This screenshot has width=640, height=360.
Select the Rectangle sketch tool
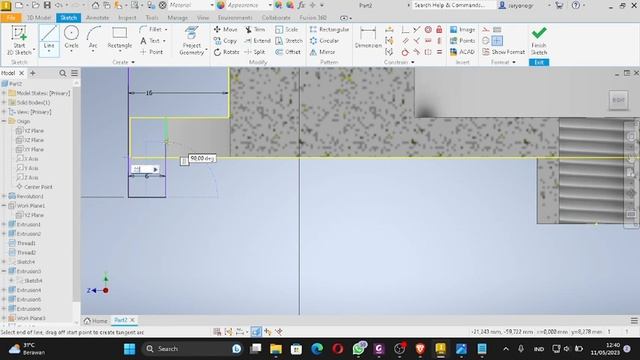(120, 38)
